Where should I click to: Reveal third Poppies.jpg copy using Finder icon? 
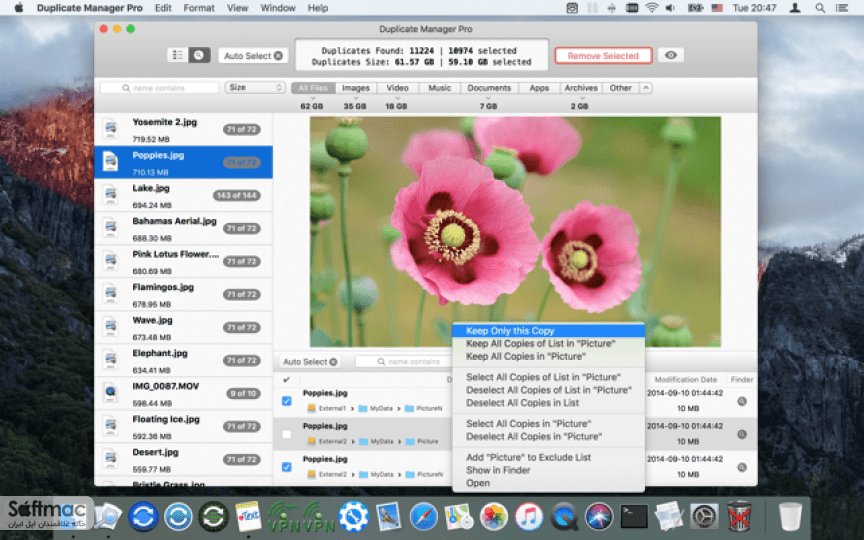[742, 467]
